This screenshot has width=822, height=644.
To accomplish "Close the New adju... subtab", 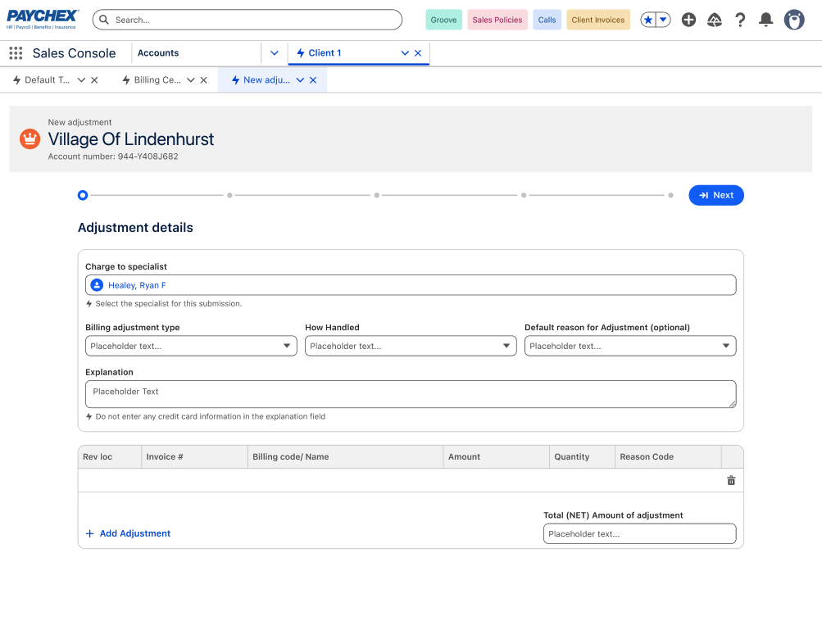I will tap(313, 80).
